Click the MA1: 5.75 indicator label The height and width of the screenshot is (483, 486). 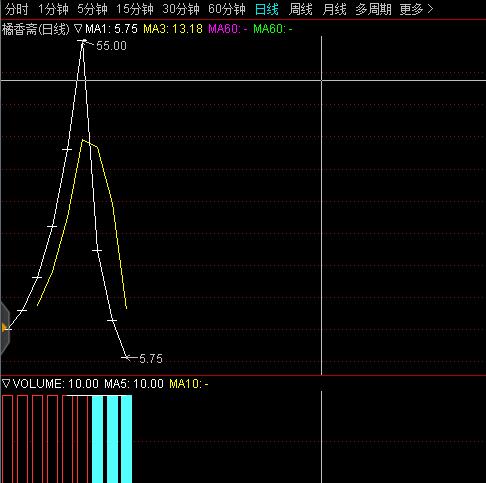tap(111, 29)
